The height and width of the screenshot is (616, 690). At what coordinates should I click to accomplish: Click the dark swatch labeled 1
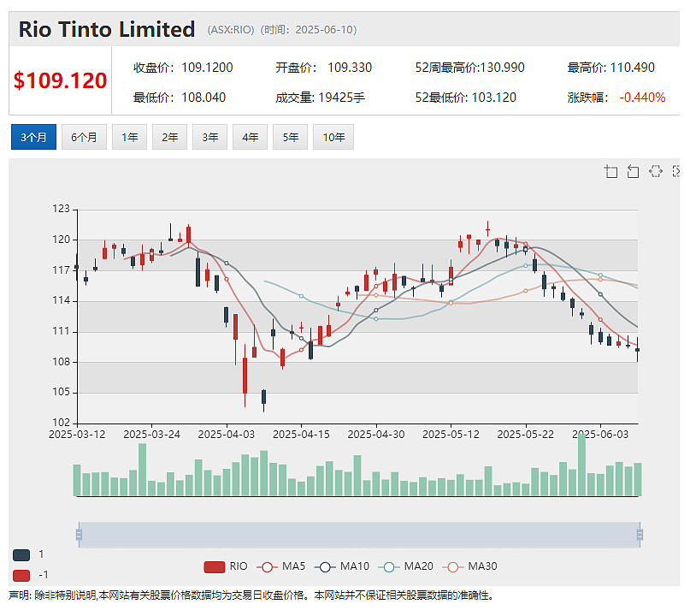click(x=21, y=554)
